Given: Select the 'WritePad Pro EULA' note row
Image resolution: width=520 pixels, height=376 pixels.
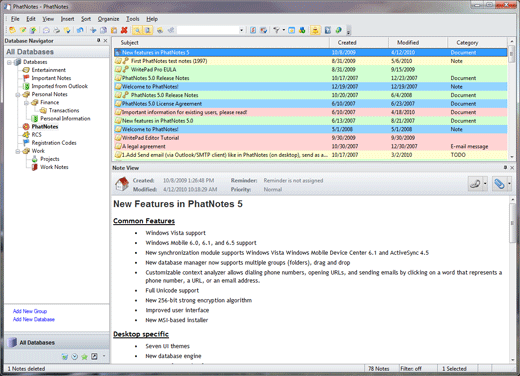Looking at the screenshot, I should 311,70.
